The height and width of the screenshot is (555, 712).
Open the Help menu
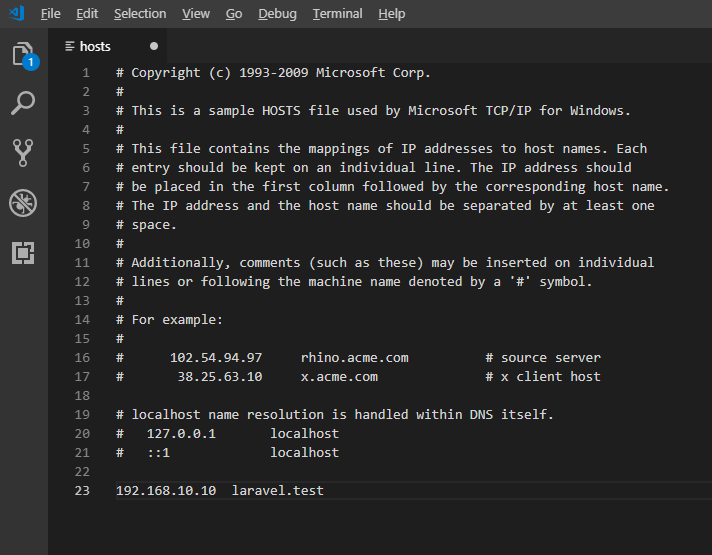(392, 14)
